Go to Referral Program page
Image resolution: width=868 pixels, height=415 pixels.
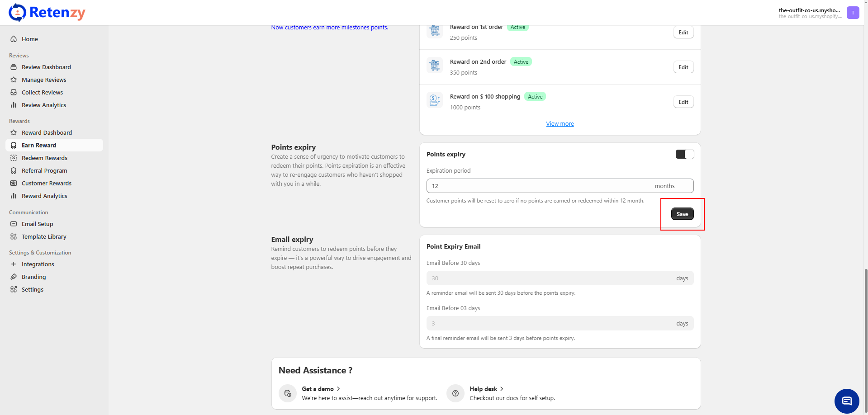pos(44,170)
